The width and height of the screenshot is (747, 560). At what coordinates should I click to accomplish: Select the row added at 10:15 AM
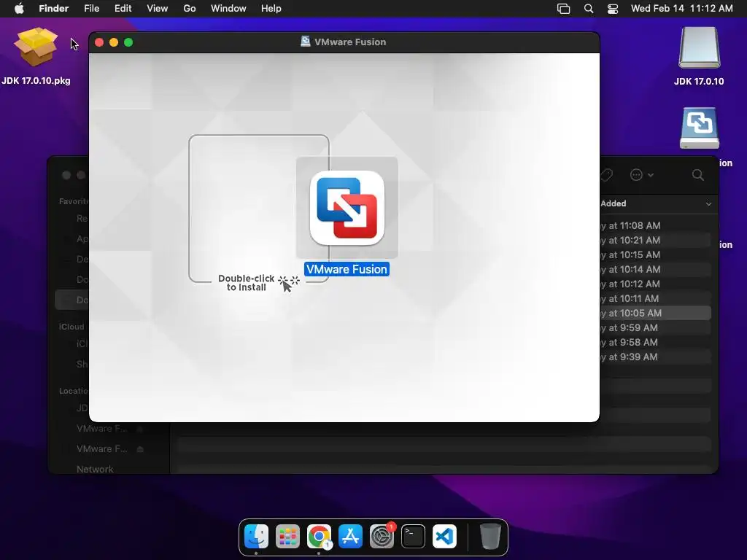click(x=656, y=254)
